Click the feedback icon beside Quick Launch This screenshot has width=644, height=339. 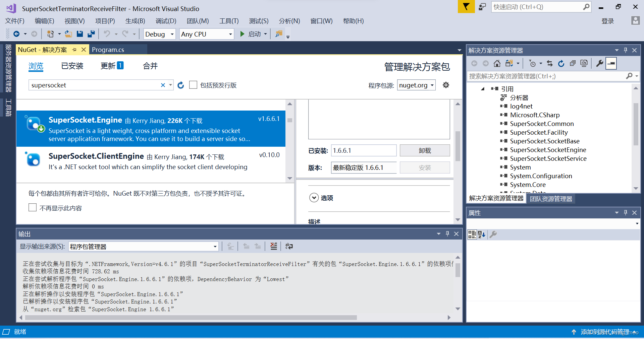pos(482,7)
